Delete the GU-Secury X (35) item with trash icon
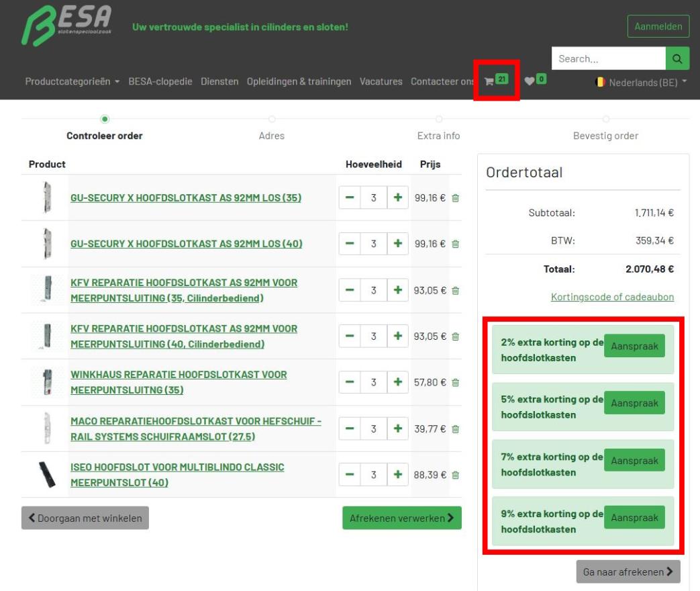This screenshot has width=700, height=591. point(456,198)
